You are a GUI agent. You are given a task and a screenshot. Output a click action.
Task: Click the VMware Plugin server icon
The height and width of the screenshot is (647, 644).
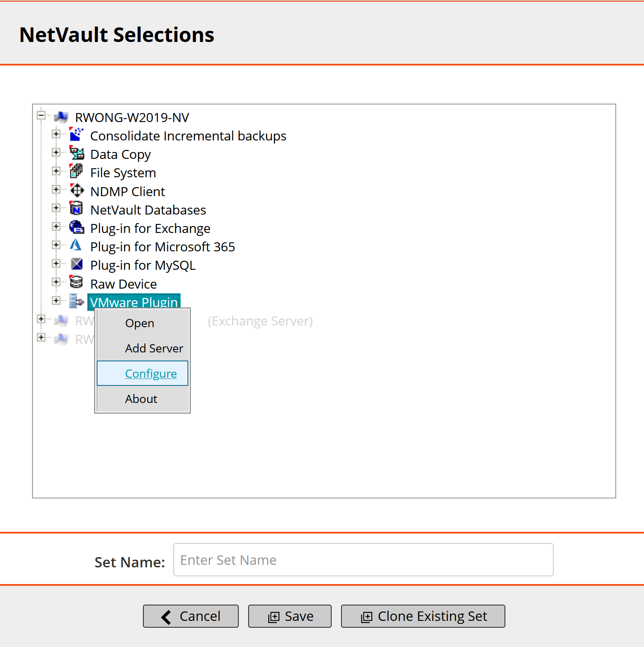coord(77,301)
